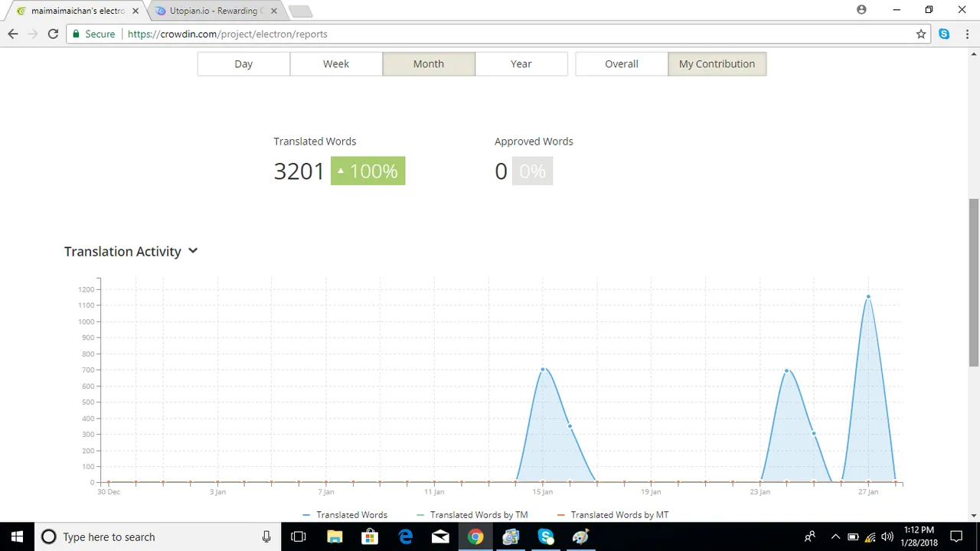Open the Windows Start menu

17,536
